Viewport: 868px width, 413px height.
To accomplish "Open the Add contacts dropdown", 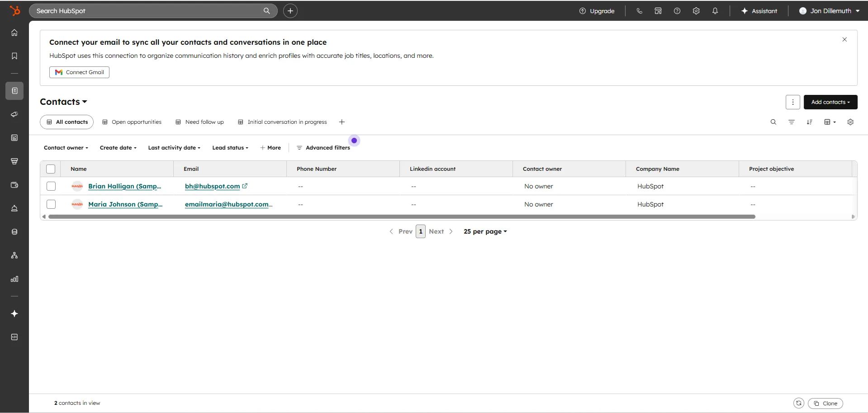I will [x=830, y=102].
